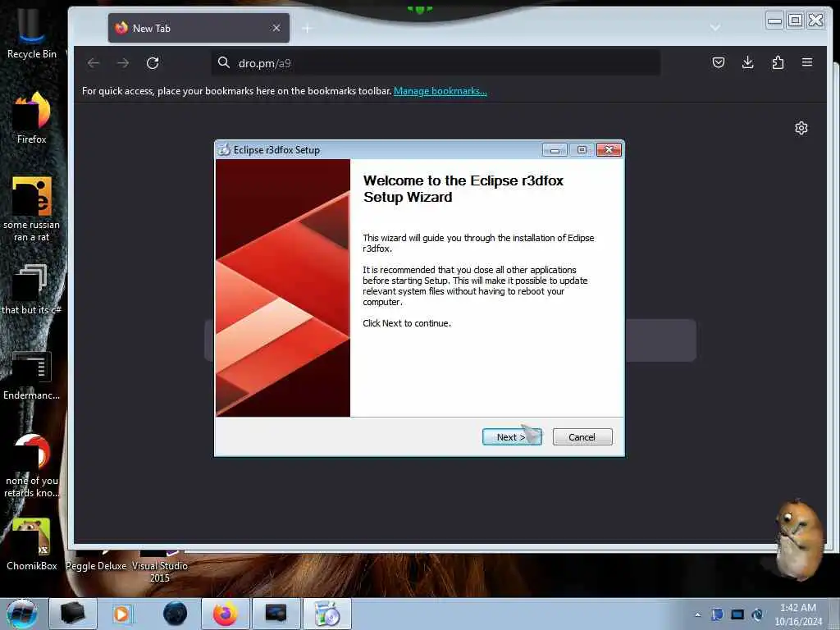Select the New Tab browser tab
Viewport: 840px width, 630px height.
pyautogui.click(x=199, y=28)
